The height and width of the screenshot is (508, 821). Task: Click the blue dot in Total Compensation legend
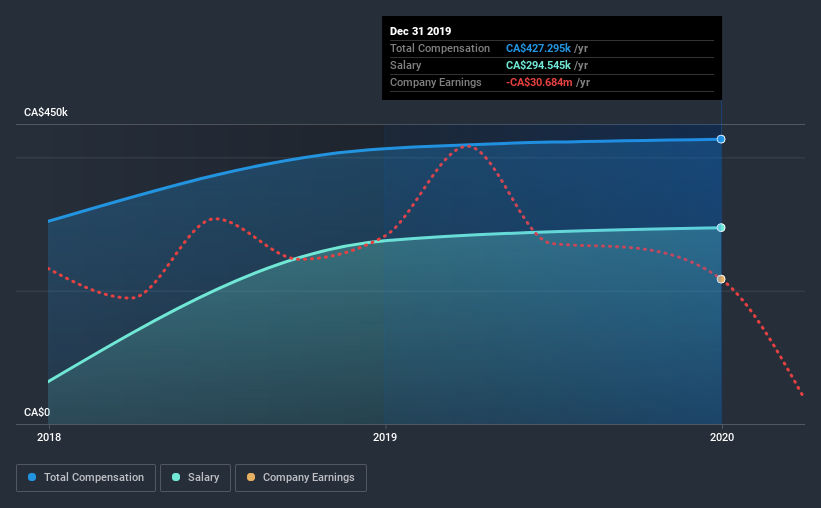(32, 477)
